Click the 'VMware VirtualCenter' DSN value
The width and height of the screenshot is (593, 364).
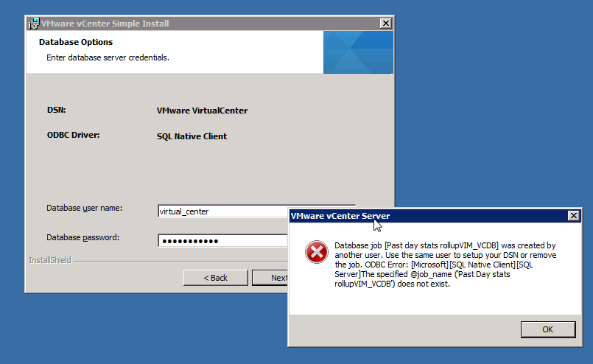click(203, 111)
